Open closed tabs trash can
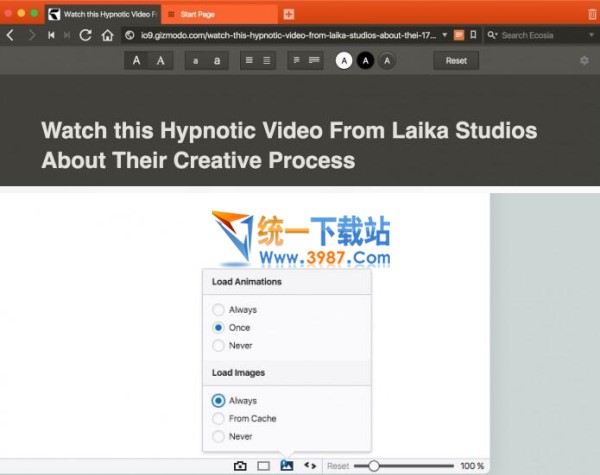Screen dimensions: 600x475 point(591,14)
